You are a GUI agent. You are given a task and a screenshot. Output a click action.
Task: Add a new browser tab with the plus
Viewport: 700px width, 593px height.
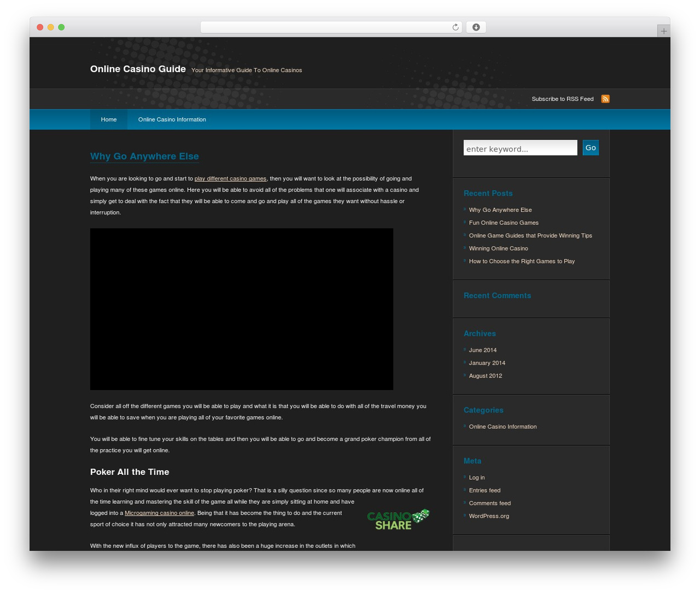(x=663, y=31)
